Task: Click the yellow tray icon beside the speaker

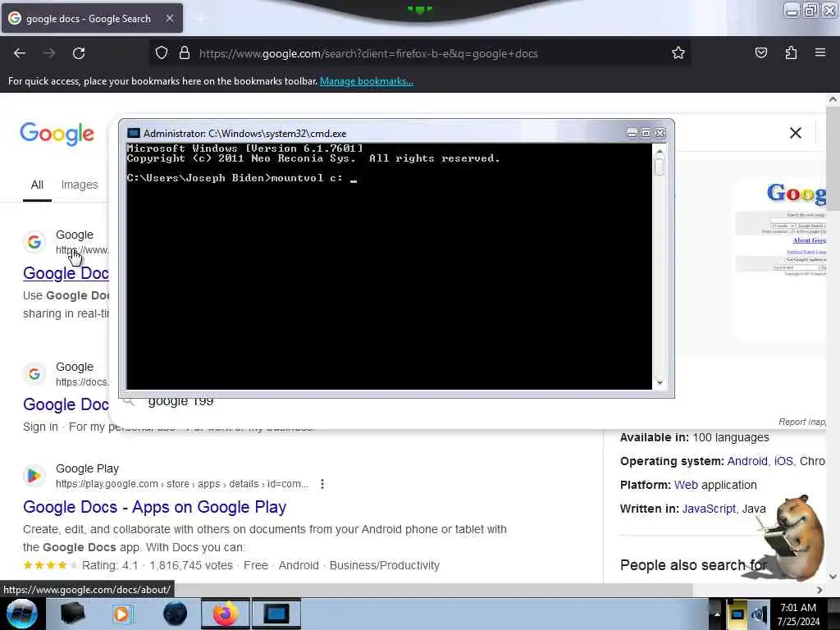Action: point(737,614)
